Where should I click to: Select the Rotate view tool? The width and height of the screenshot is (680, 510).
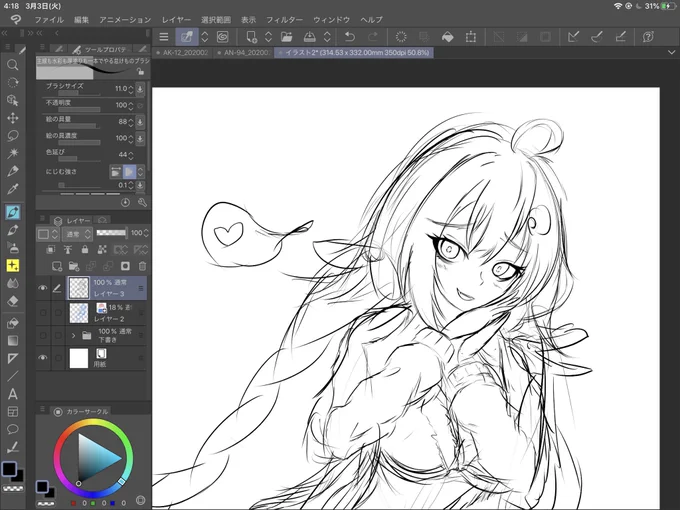13,82
